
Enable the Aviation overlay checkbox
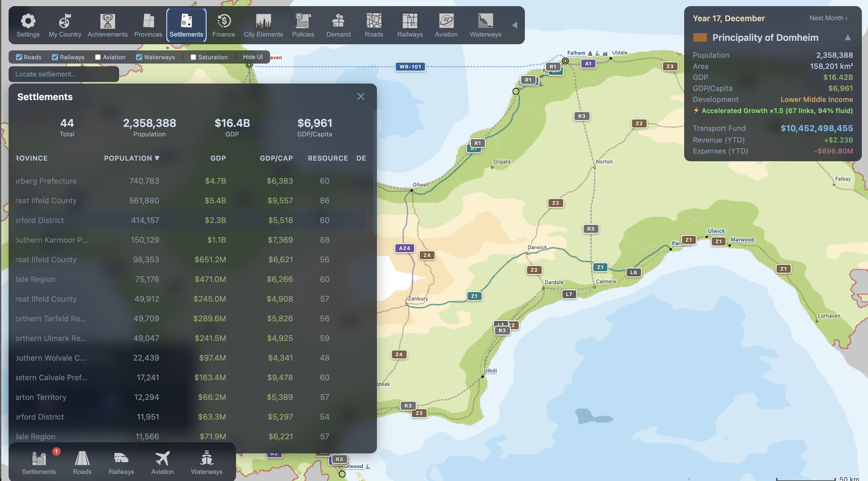[98, 57]
